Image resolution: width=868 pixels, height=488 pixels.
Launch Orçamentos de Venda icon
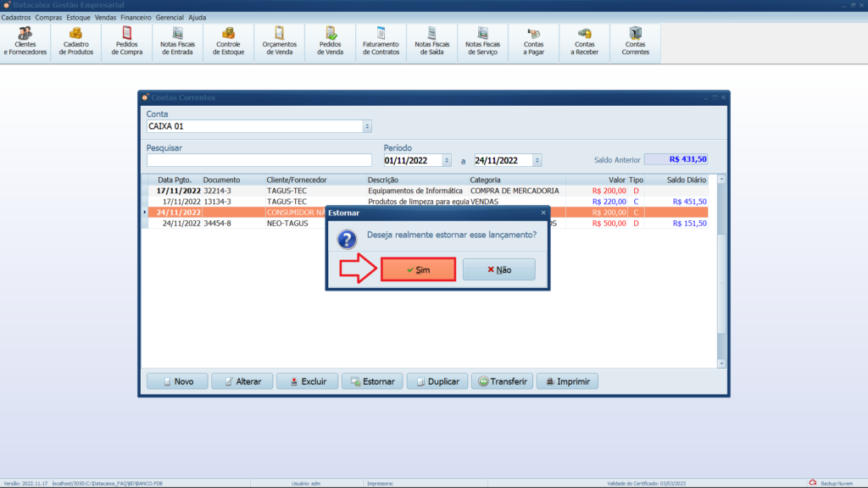[x=279, y=41]
